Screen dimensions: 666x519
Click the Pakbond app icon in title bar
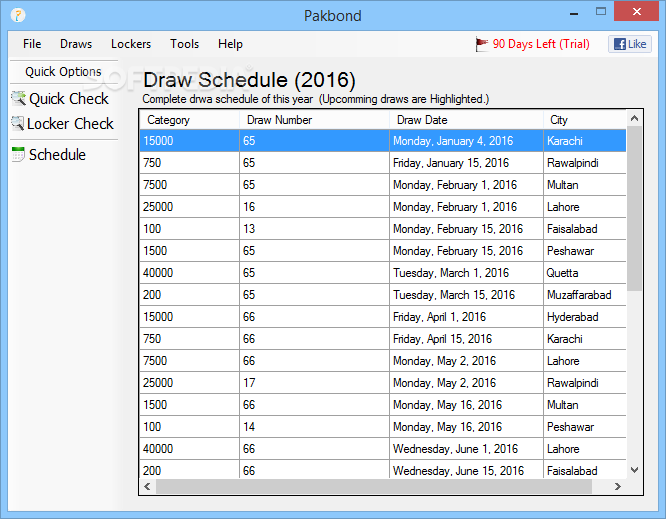18,15
